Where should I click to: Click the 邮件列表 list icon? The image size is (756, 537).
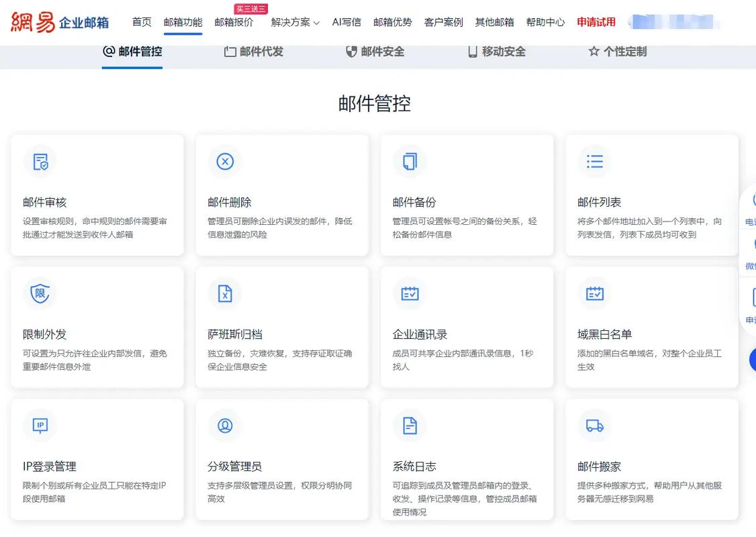pos(594,161)
